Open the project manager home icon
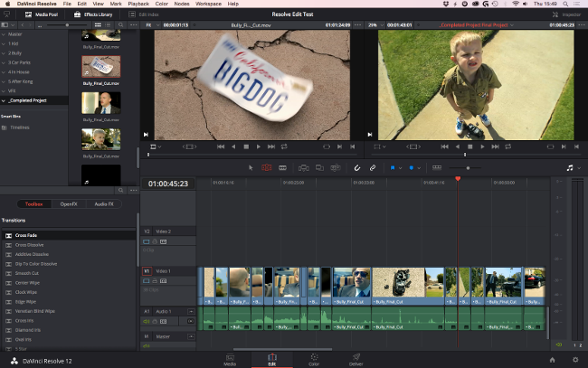Viewport: 588px width, 368px height. pos(552,360)
